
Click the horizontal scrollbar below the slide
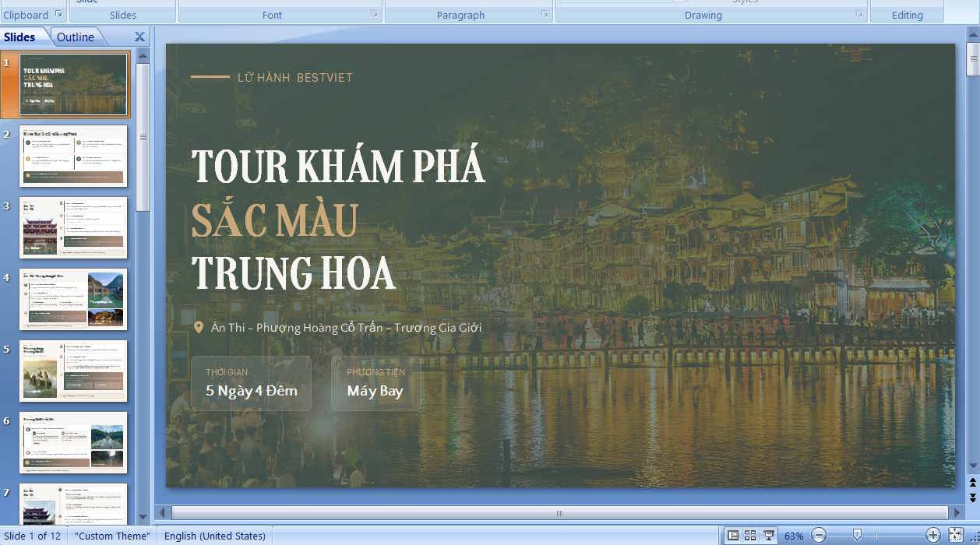[559, 513]
